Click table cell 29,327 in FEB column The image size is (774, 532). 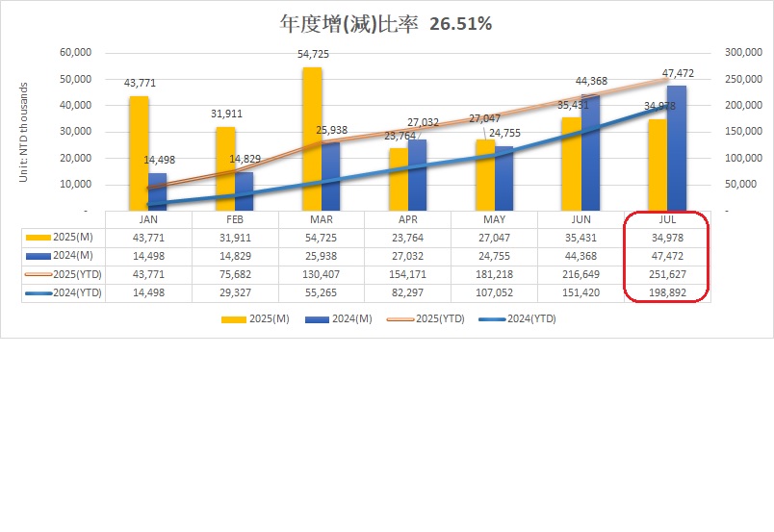point(235,292)
